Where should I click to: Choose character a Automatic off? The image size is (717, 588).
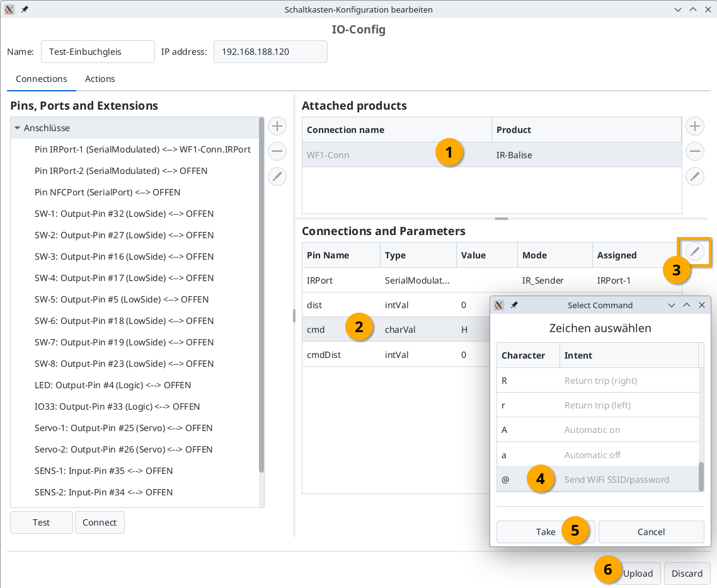click(598, 455)
